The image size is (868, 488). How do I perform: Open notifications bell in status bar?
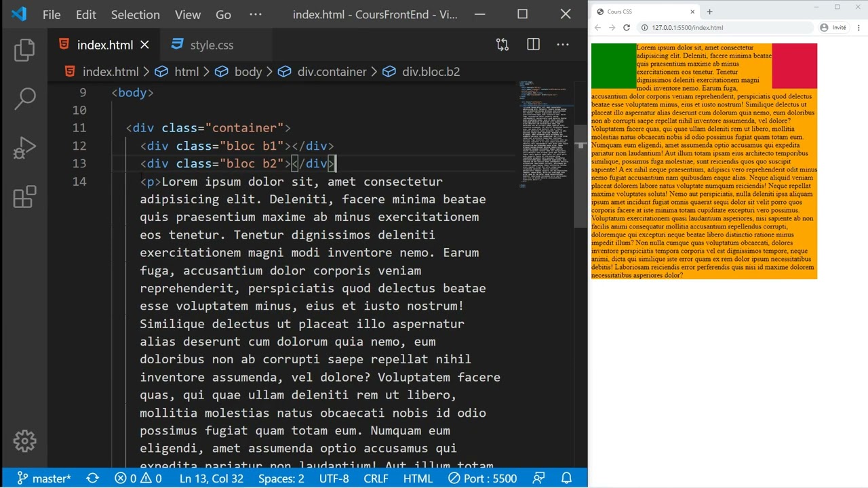[566, 478]
